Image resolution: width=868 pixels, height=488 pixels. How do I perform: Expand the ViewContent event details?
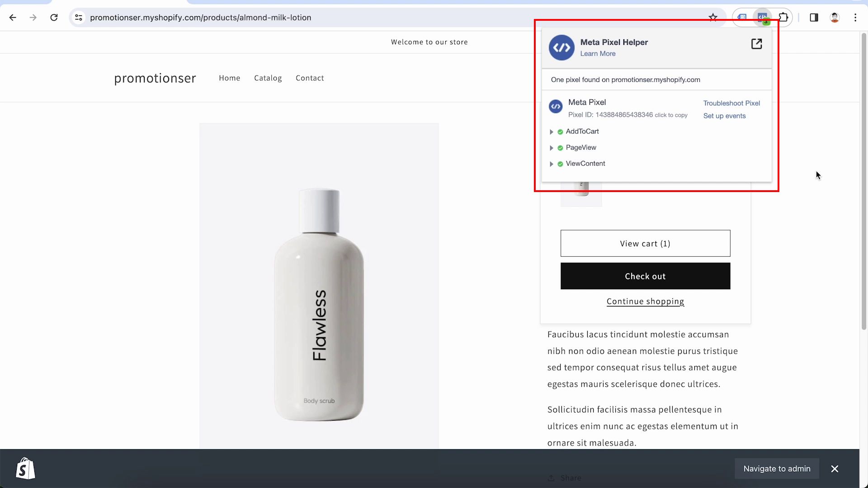[551, 164]
